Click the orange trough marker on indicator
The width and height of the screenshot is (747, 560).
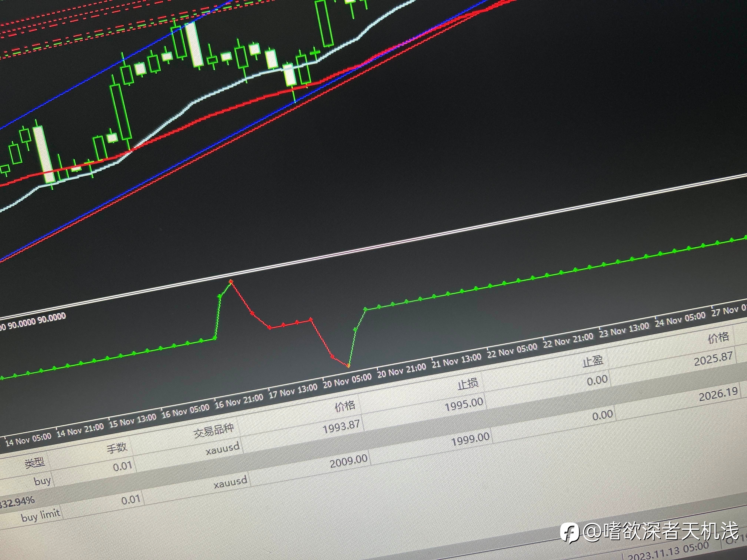tap(348, 365)
